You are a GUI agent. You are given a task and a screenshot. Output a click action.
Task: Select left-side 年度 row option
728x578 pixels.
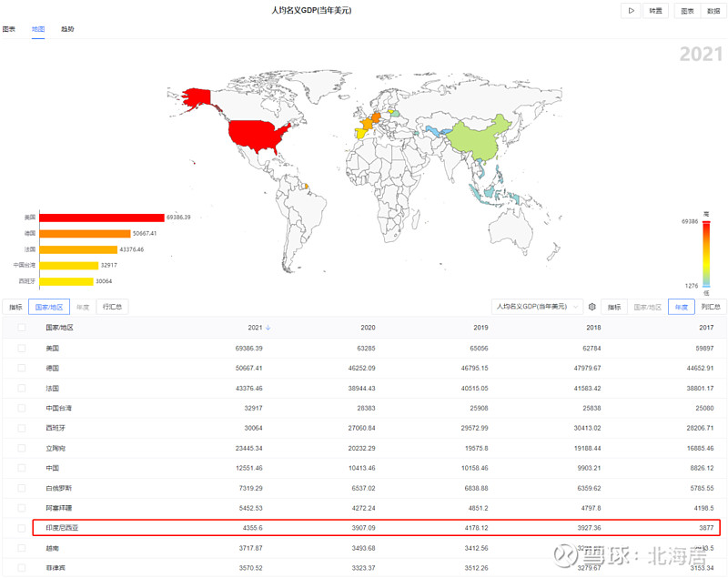coord(83,307)
